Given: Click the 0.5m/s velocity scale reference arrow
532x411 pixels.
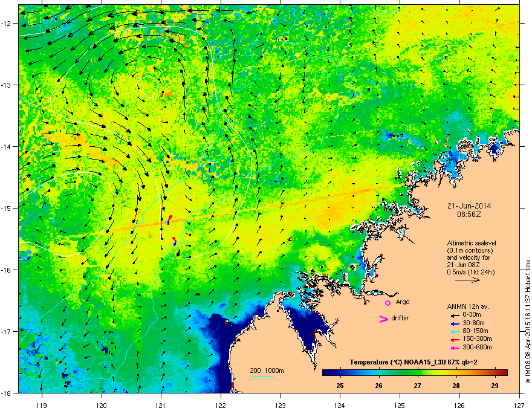Looking at the screenshot, I should pos(467,280).
